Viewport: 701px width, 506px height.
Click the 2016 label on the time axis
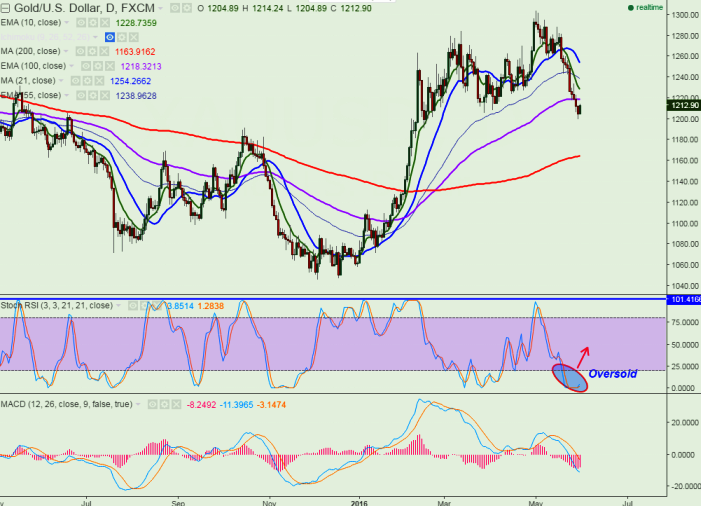coord(359,503)
